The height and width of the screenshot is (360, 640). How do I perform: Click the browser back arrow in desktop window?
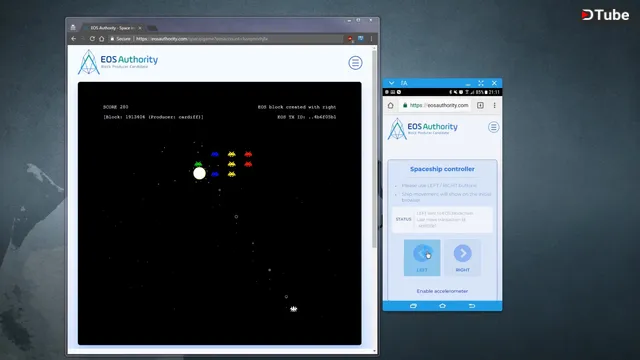tap(73, 39)
